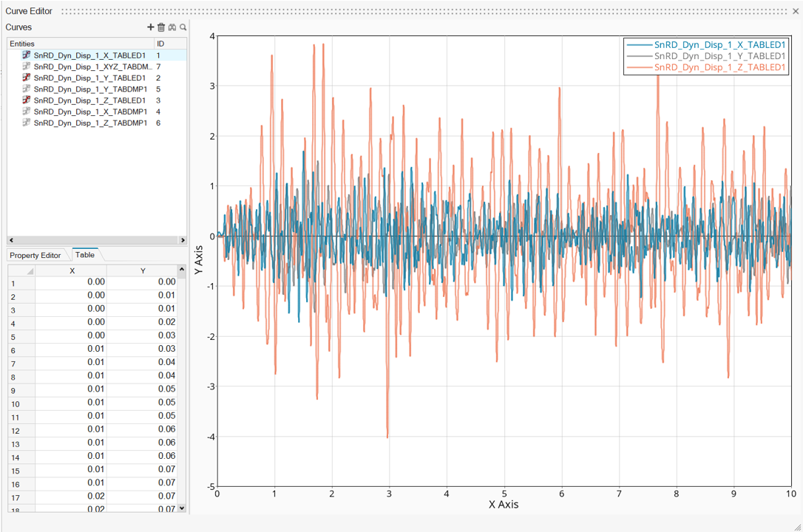Show the SnRD_Dyn_Disp_1_XYZ_TABDM curve via its icon
The height and width of the screenshot is (532, 803).
pos(27,66)
